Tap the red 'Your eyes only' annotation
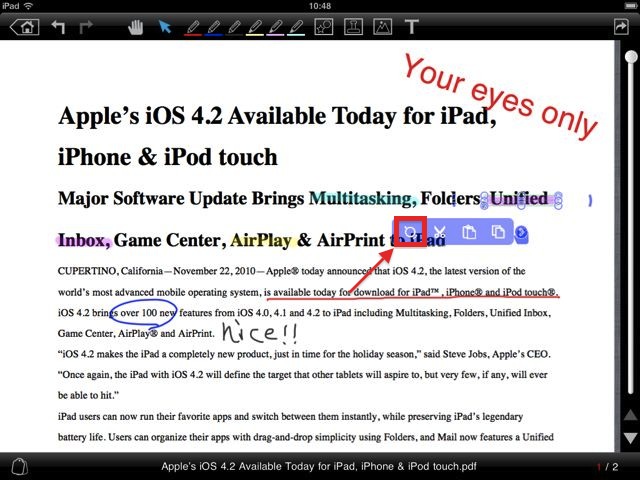640x480 pixels. [500, 97]
